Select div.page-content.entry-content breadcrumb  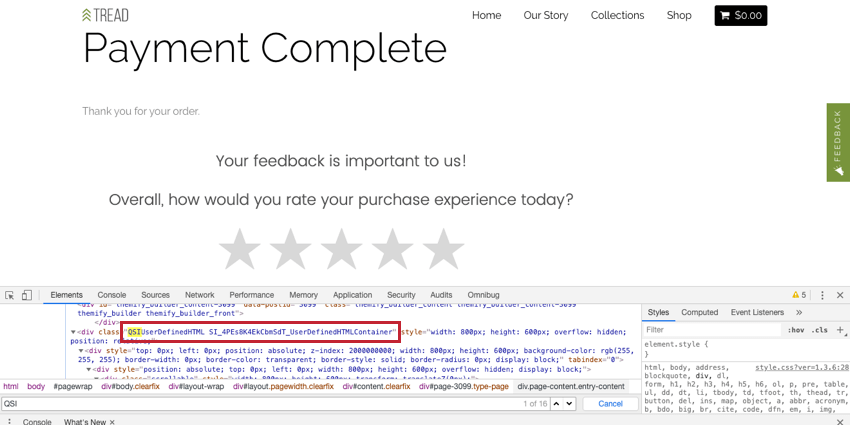coord(571,387)
